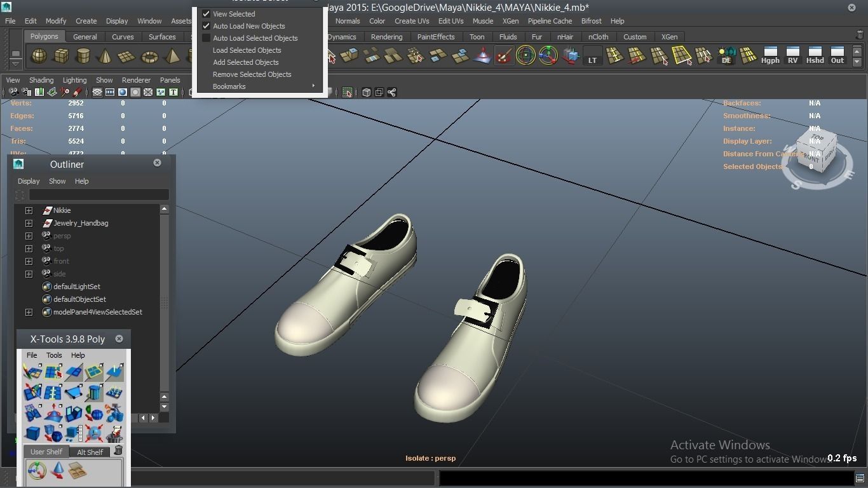Expand the top camera node
The image size is (868, 488).
pos(29,248)
